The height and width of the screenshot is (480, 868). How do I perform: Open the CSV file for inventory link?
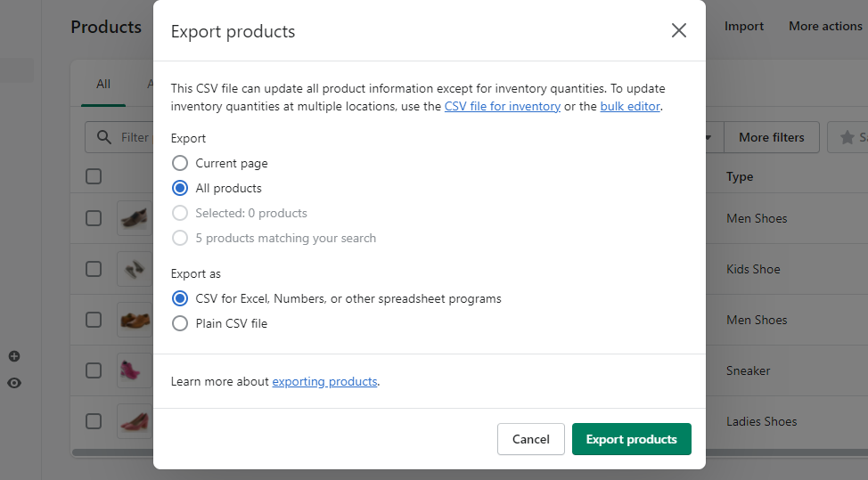(x=502, y=106)
